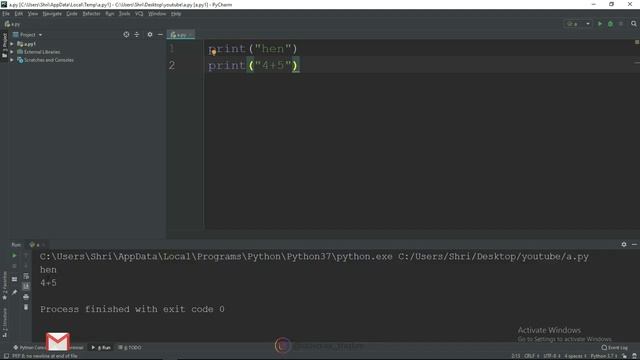This screenshot has height=360, width=640.
Task: Open the Event Log
Action: tap(614, 347)
